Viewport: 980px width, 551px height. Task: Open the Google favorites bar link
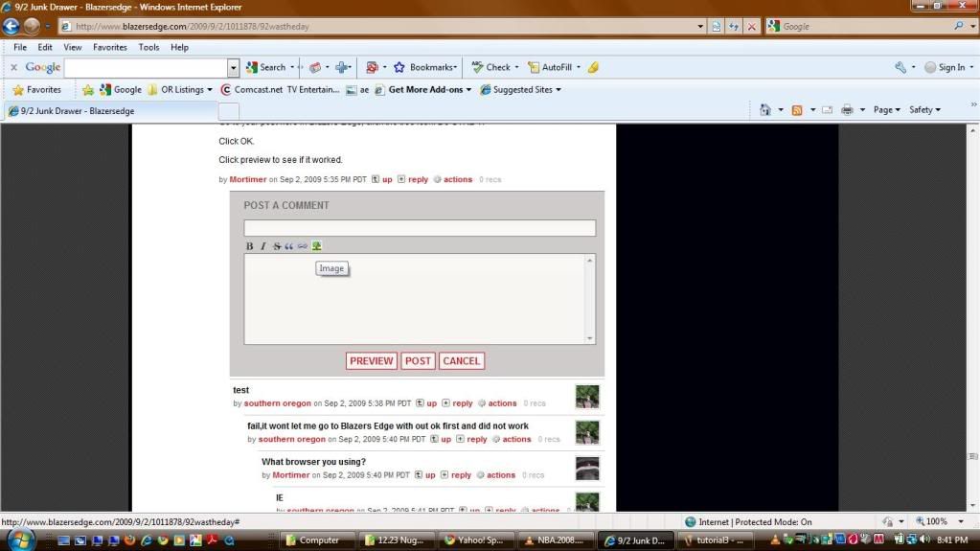122,89
